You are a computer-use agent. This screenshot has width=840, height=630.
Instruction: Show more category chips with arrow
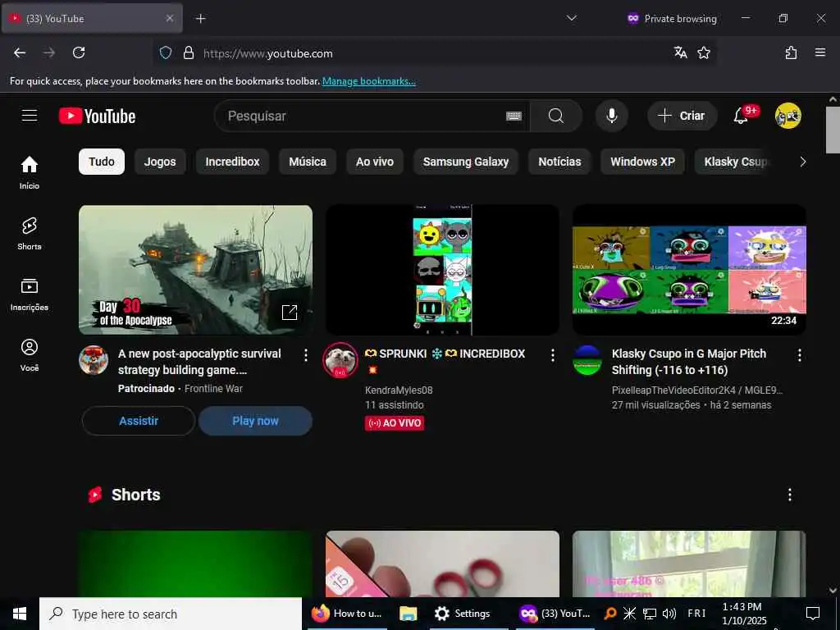coord(802,162)
